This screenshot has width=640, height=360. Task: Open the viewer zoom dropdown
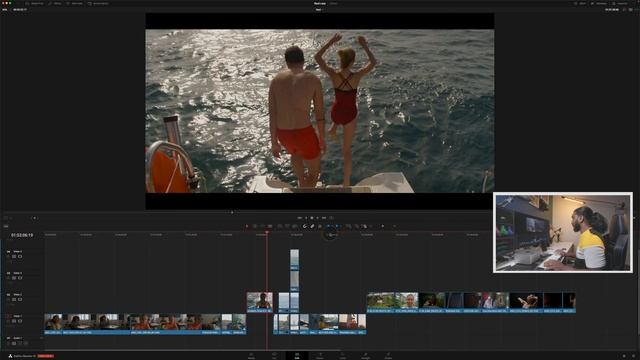tap(5, 9)
